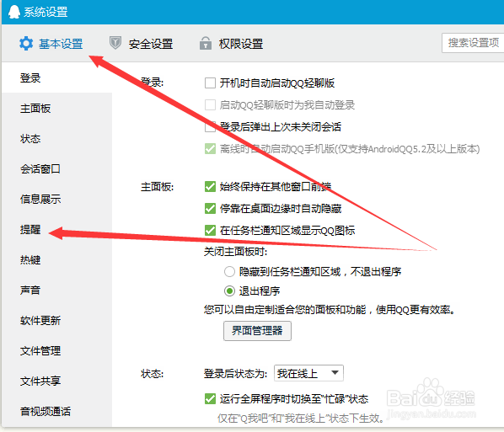This screenshot has width=504, height=432.
Task: Open 会话窗口 settings in the sidebar
Action: [x=40, y=168]
